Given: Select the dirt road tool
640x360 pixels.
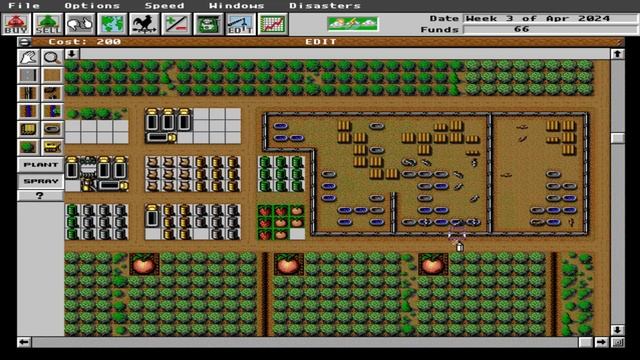Looking at the screenshot, I should coord(52,93).
